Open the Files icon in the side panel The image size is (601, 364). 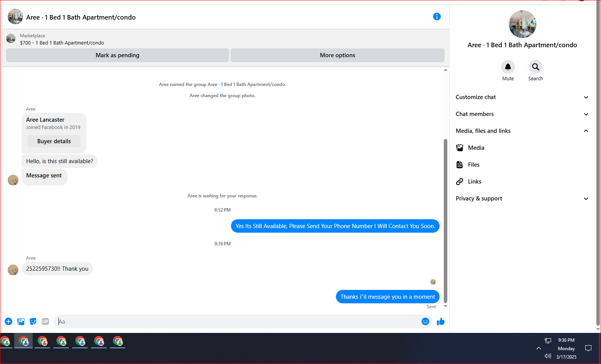tap(460, 165)
